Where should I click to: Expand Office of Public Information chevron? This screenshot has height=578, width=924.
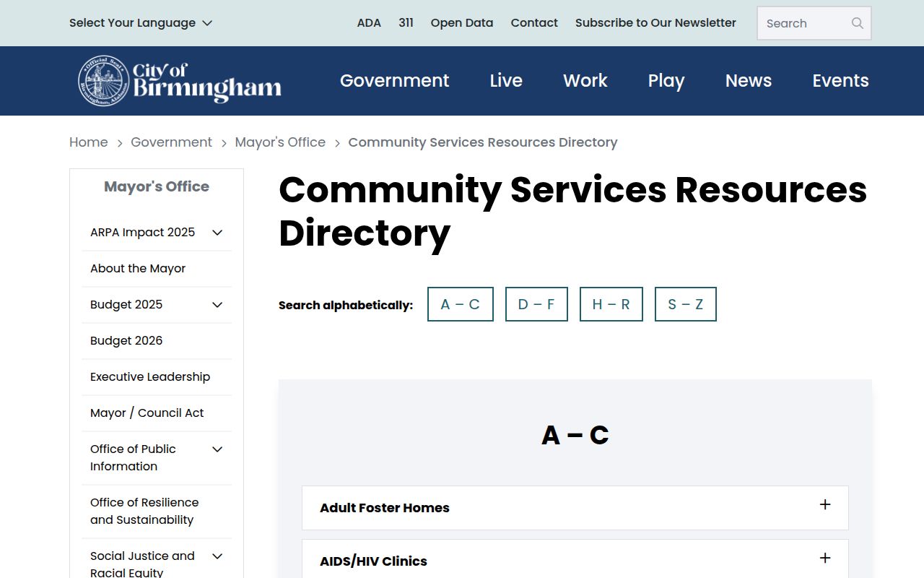point(217,449)
